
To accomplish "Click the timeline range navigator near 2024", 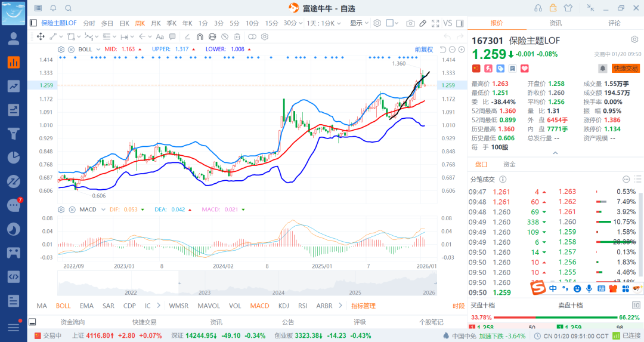I will click(x=278, y=284).
